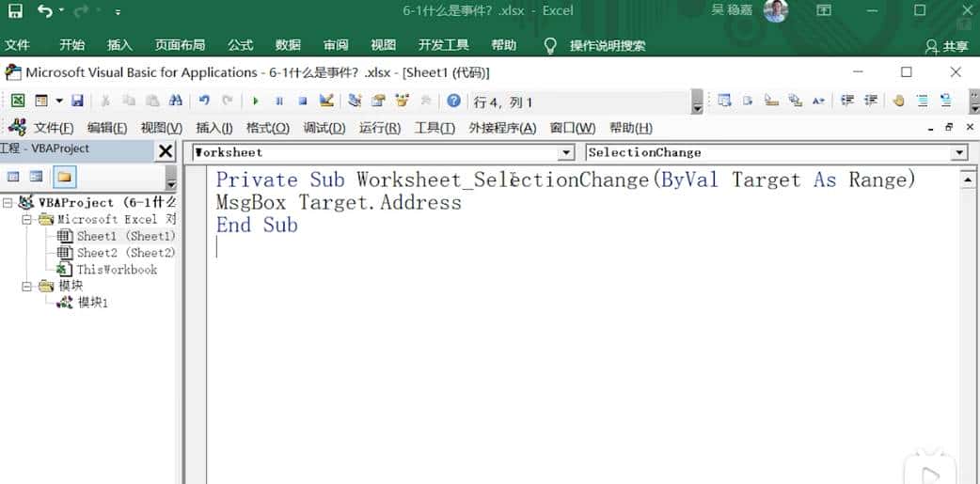Open the 运行(R) menu
The height and width of the screenshot is (484, 980).
[x=379, y=128]
